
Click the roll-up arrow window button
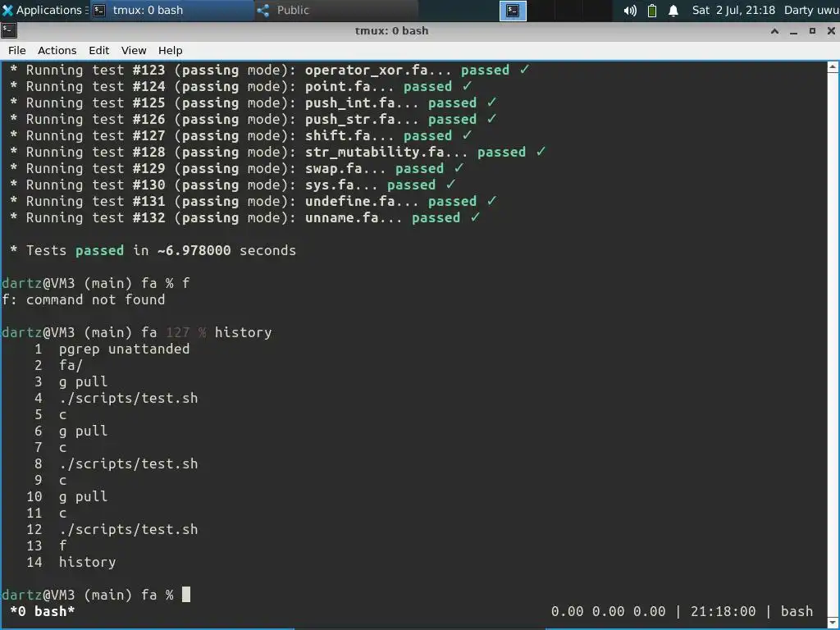[x=774, y=31]
